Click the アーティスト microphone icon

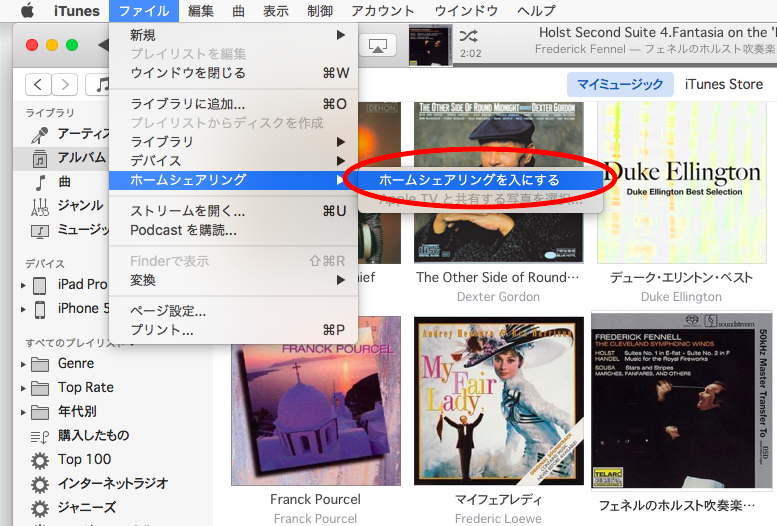point(40,135)
